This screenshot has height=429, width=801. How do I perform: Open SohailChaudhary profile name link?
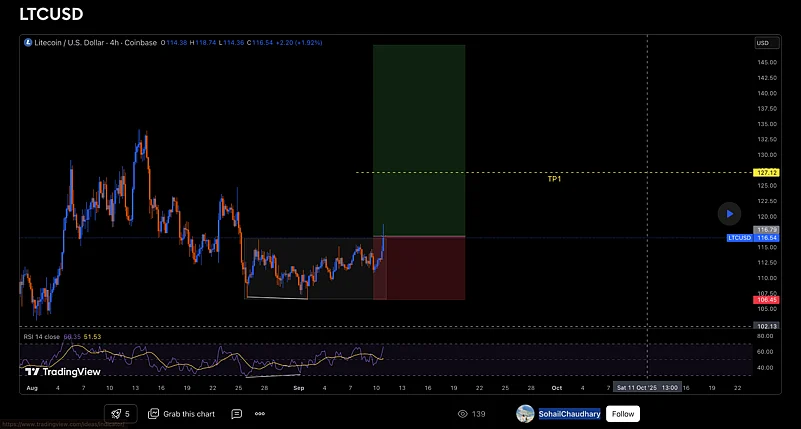tap(569, 414)
